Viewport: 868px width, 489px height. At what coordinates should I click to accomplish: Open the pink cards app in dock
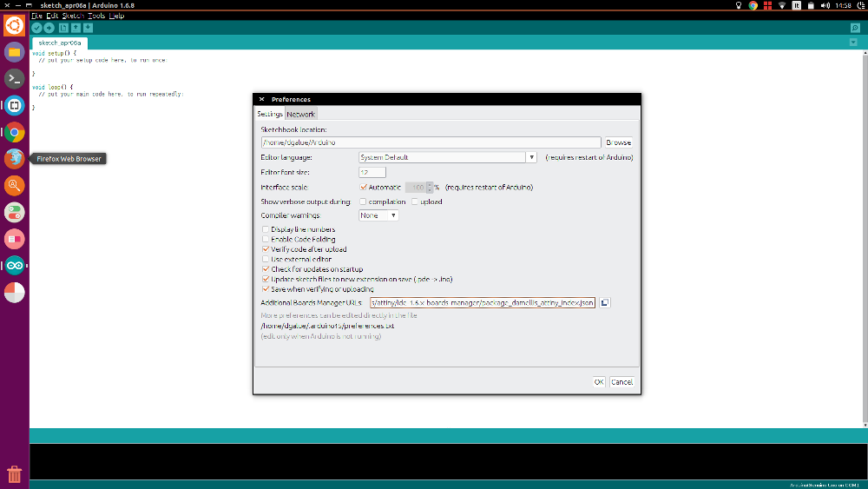coord(15,239)
